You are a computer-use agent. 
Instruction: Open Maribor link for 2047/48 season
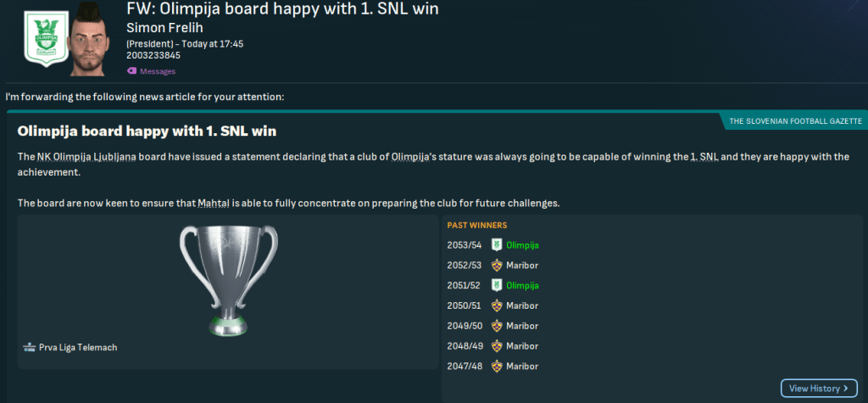click(x=521, y=367)
